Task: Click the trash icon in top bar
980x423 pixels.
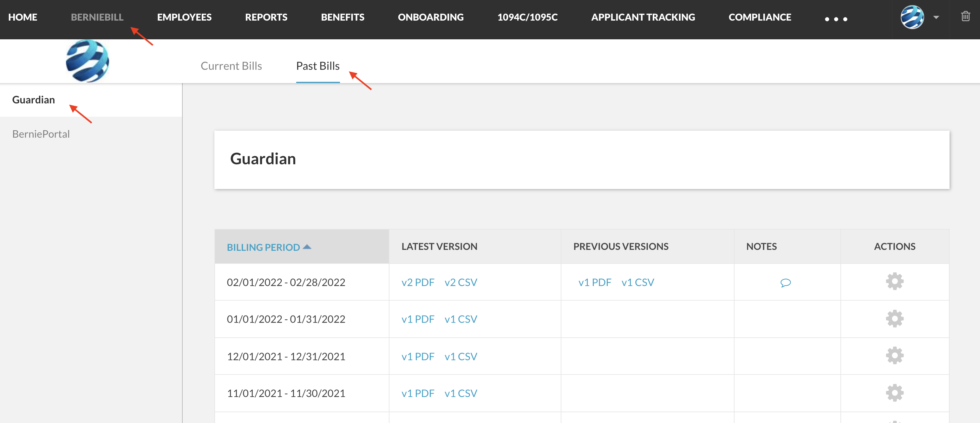Action: [x=965, y=16]
